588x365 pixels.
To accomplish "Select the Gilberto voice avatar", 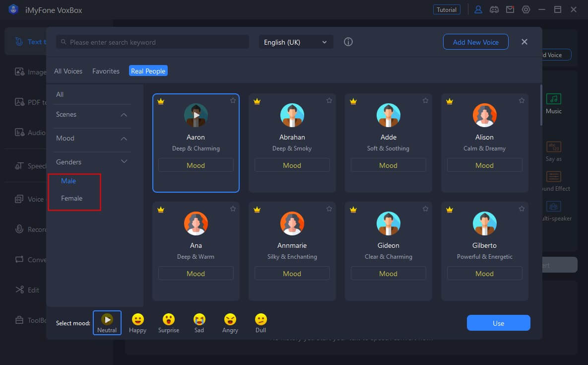I will [484, 223].
